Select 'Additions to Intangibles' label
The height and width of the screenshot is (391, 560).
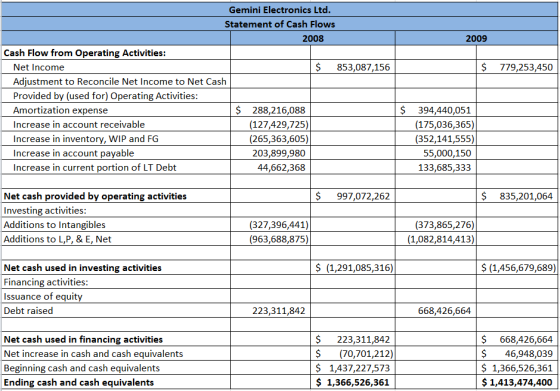[x=54, y=225]
